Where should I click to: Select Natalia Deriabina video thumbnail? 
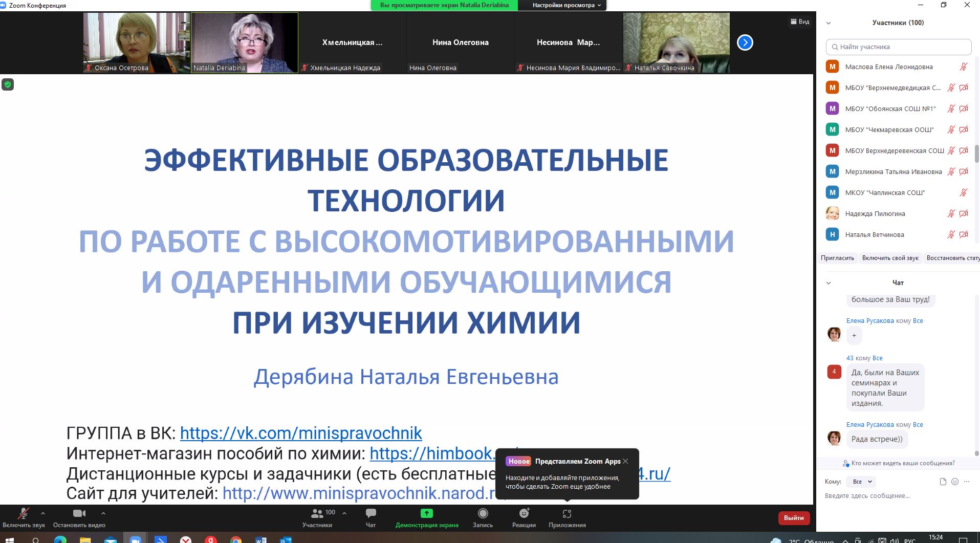pos(244,42)
